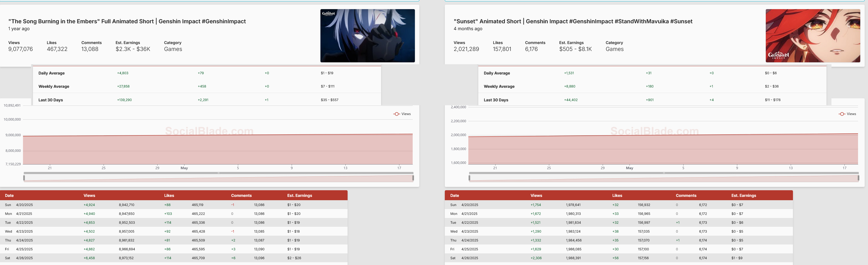The image size is (868, 265).
Task: Open the Sunset Animated Short video thumbnail
Action: (813, 36)
